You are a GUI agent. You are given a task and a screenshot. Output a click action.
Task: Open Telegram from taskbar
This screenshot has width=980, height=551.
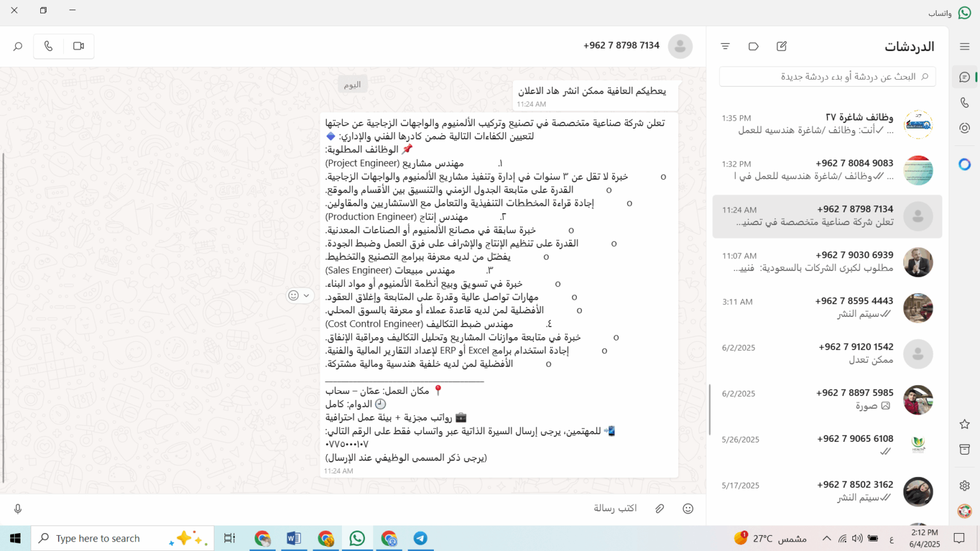420,538
